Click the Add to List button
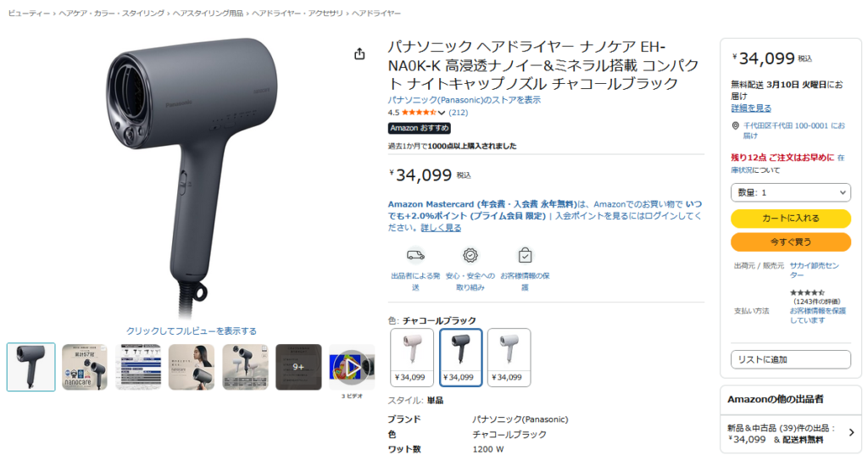868x455 pixels. tap(791, 359)
